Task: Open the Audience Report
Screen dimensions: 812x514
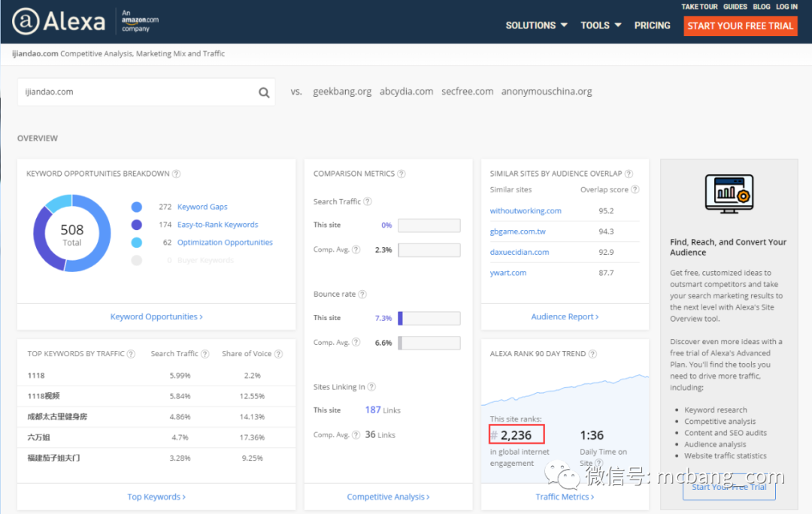Action: coord(565,316)
